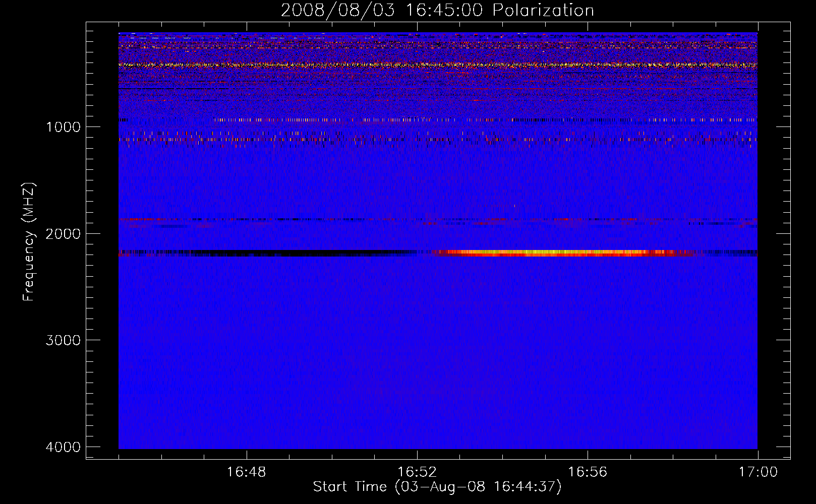The height and width of the screenshot is (504, 816).
Task: Select the 3000 frequency tick label
Action: coord(63,340)
